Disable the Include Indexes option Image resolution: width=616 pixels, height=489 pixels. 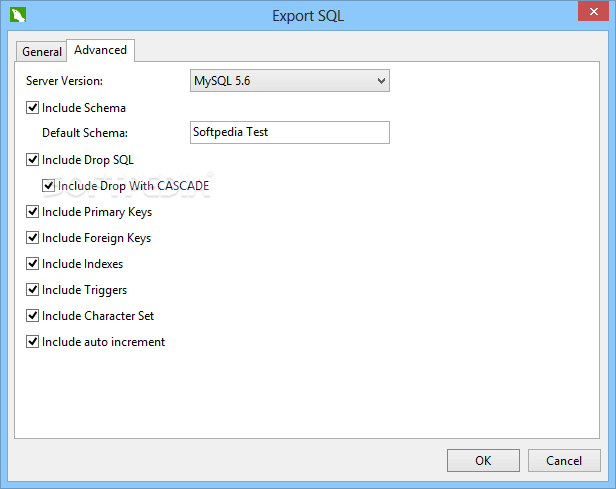click(33, 264)
